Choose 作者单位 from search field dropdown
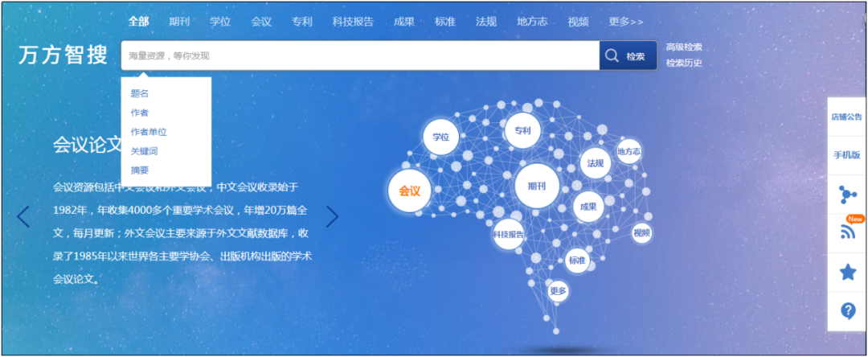Viewport: 868px width, 357px height. click(149, 132)
